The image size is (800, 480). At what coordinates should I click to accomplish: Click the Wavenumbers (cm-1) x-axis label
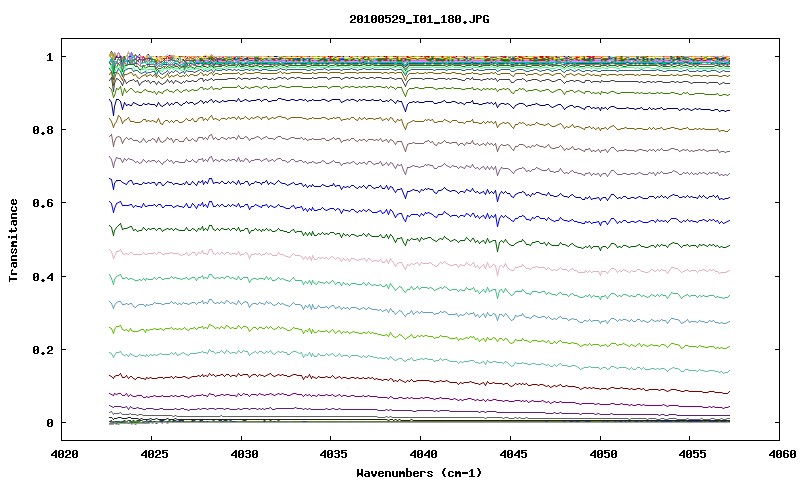[419, 472]
